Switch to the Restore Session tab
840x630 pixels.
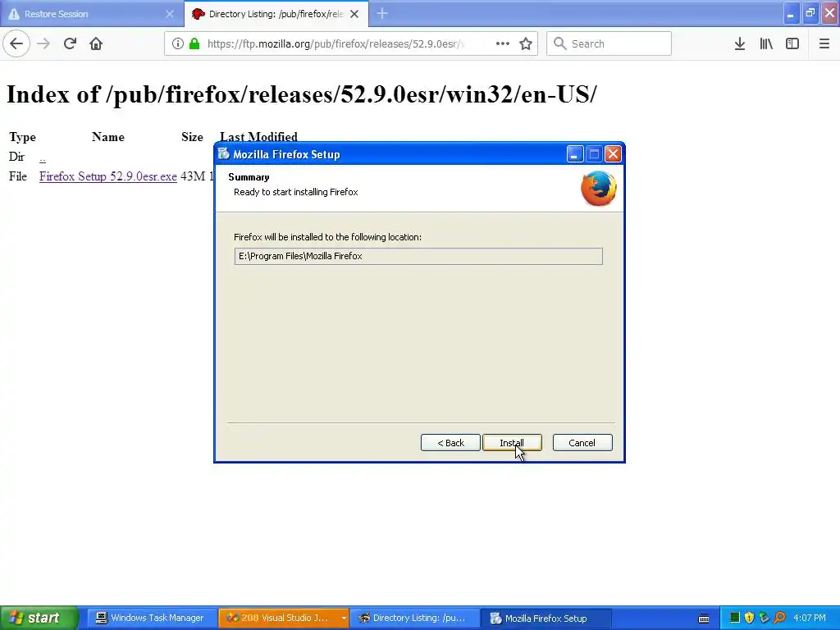[92, 14]
